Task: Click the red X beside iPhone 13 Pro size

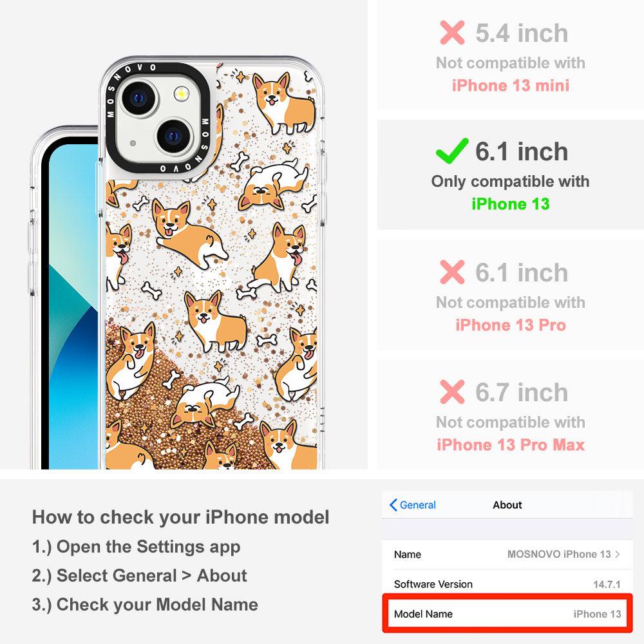Action: point(452,272)
